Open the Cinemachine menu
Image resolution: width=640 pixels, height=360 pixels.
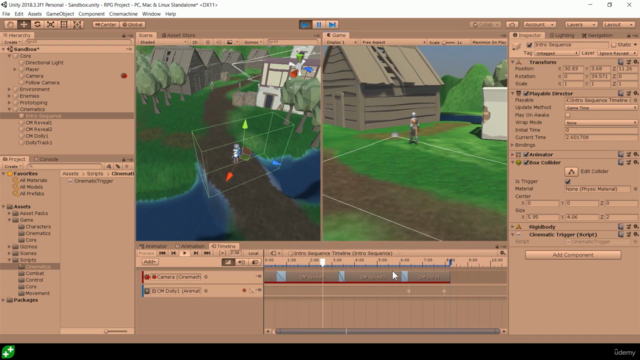pos(123,14)
